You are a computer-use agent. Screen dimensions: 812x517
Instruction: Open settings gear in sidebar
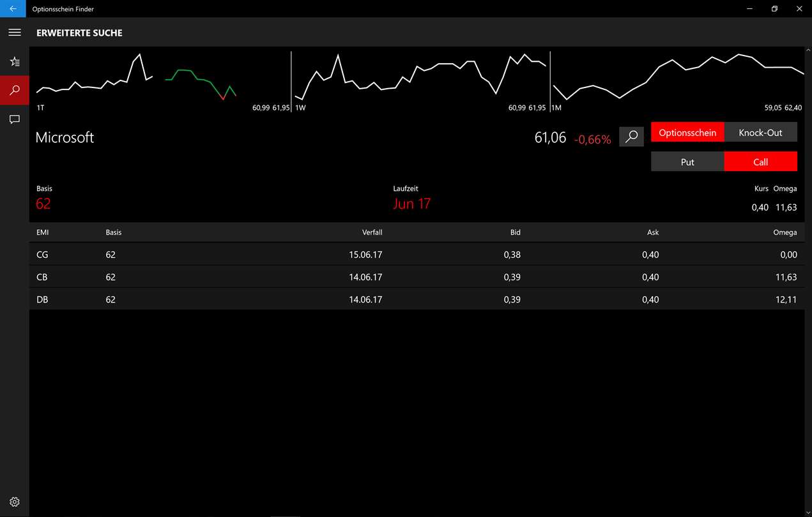point(15,502)
